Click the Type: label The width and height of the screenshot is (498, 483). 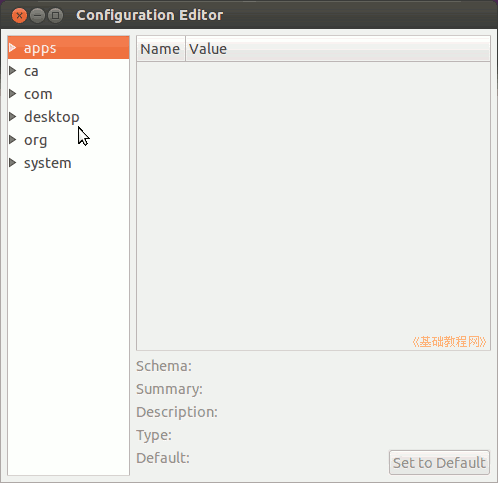pyautogui.click(x=154, y=435)
